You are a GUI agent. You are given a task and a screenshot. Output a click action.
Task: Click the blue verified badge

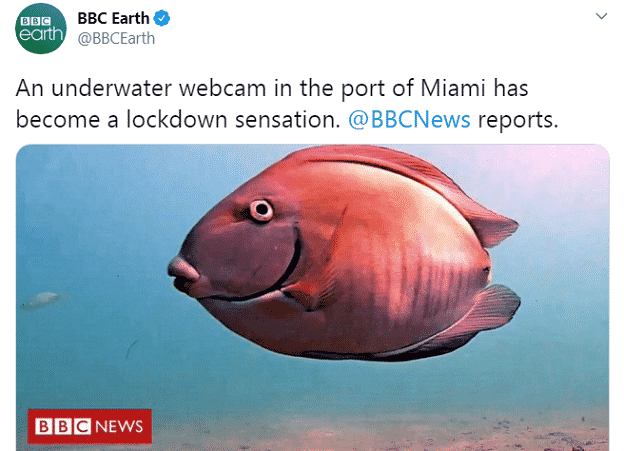click(x=162, y=18)
